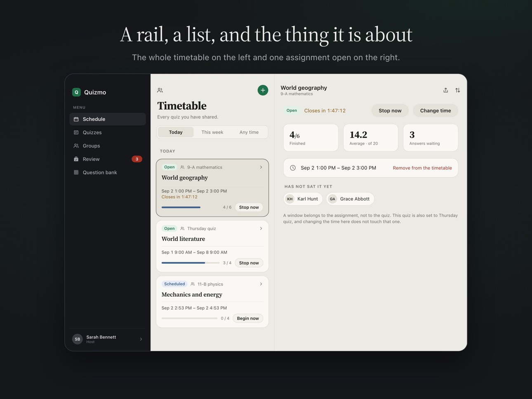Select the Today filter tab
This screenshot has width=532, height=399.
point(176,132)
